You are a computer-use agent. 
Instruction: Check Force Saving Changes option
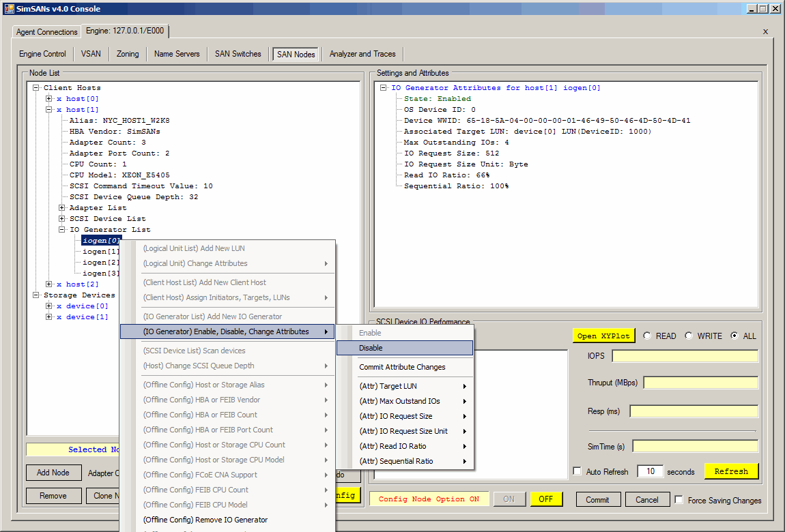click(679, 500)
